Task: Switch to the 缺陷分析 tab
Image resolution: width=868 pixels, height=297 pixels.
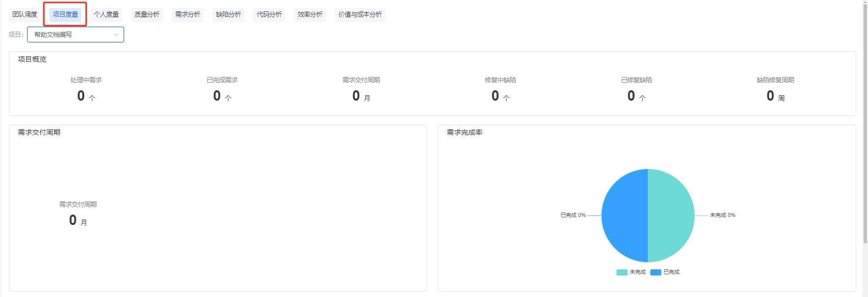Action: [229, 14]
